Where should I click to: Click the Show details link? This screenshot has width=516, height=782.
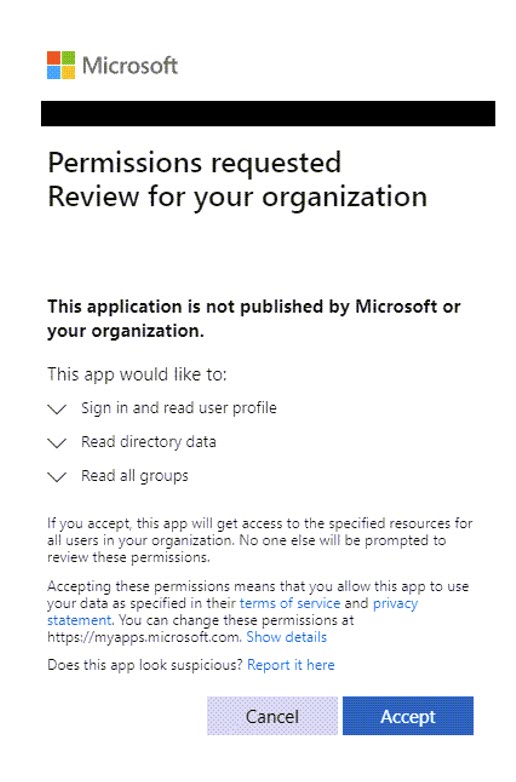[x=287, y=637]
